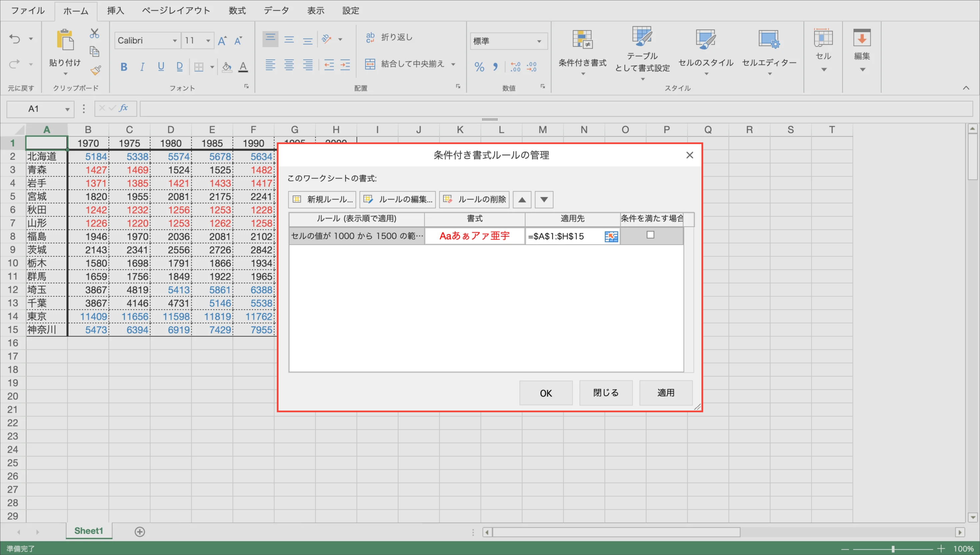Click the cut scissors icon
Screen dimensions: 980x555
[x=94, y=33]
